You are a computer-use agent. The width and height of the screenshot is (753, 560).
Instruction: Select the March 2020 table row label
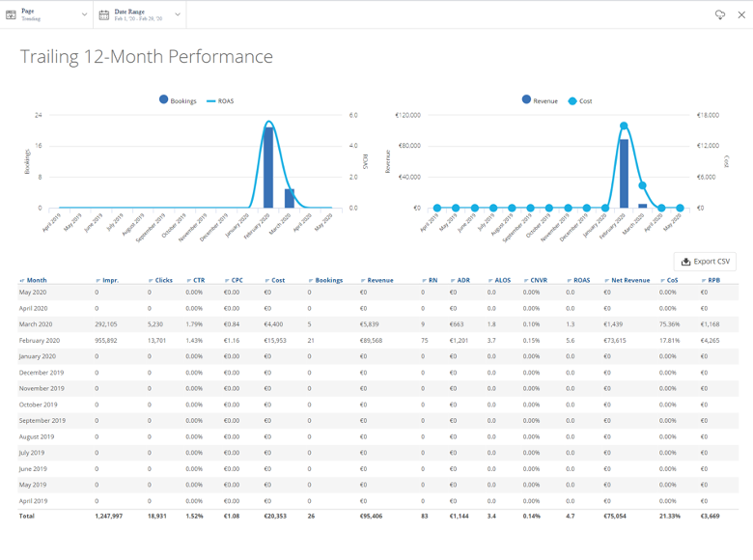click(x=36, y=324)
